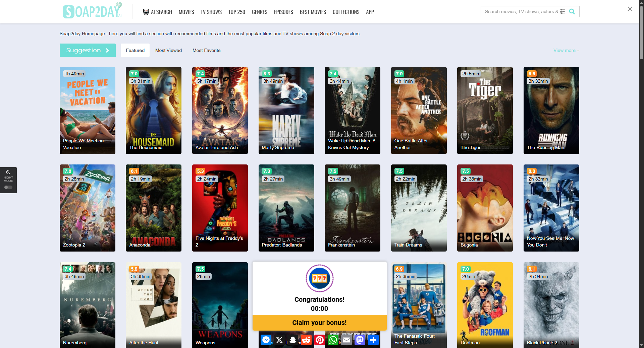The image size is (644, 348).
Task: Click the teal search magnifier icon
Action: pos(572,11)
